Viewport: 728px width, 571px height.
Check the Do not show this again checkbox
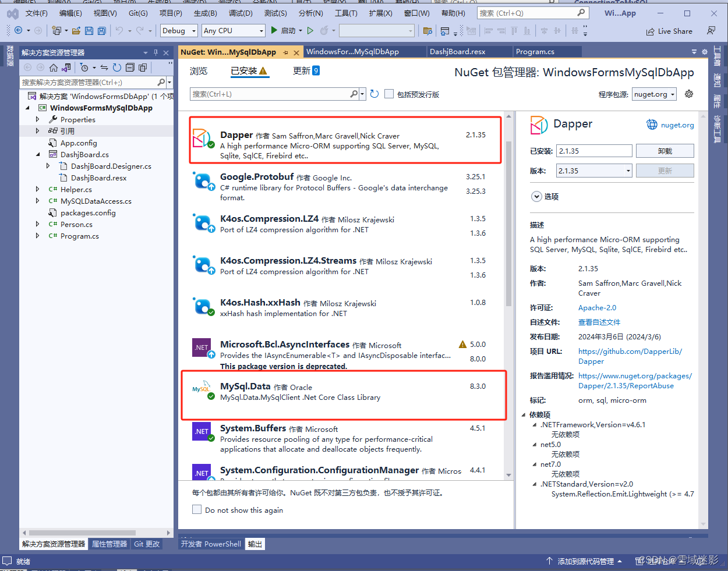click(x=197, y=509)
